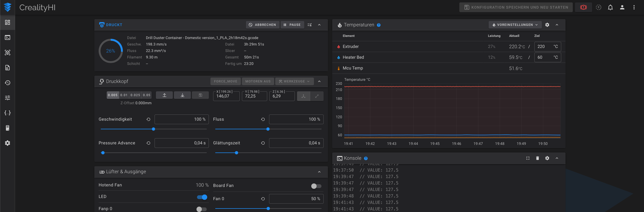This screenshot has height=212, width=644.
Task: Collapse the Lüfter & Ausgänge panel
Action: (x=319, y=172)
